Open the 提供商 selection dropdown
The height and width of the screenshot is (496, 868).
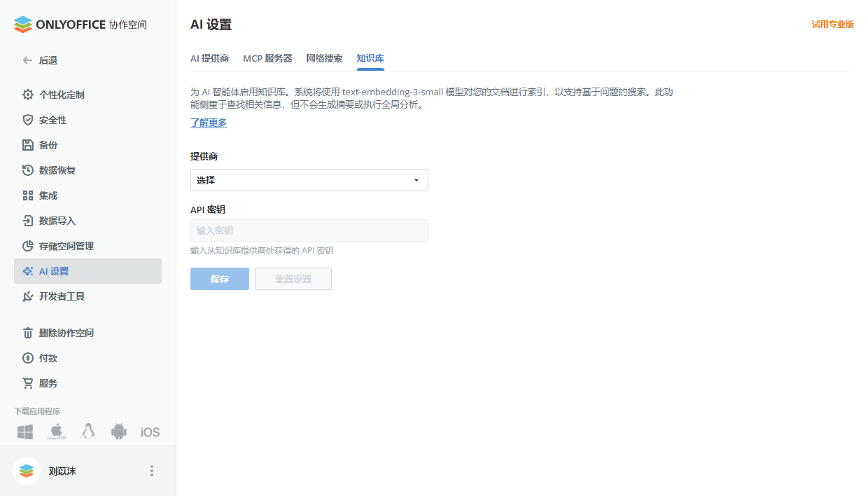(x=309, y=180)
